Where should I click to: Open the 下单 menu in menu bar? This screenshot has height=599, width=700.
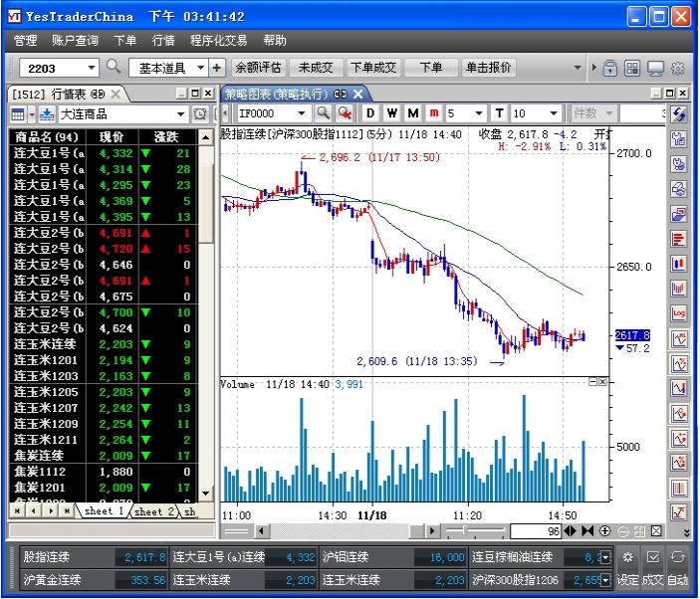pos(125,41)
